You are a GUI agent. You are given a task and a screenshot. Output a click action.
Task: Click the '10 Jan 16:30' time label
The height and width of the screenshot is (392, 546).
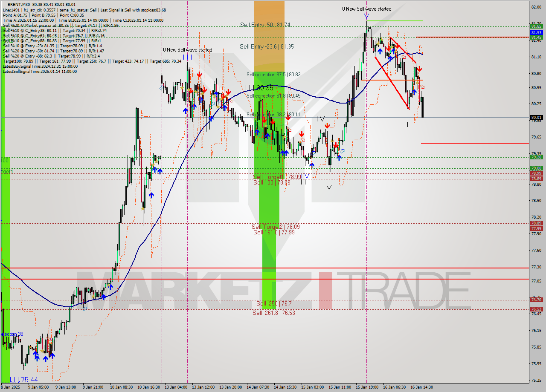(x=148, y=387)
